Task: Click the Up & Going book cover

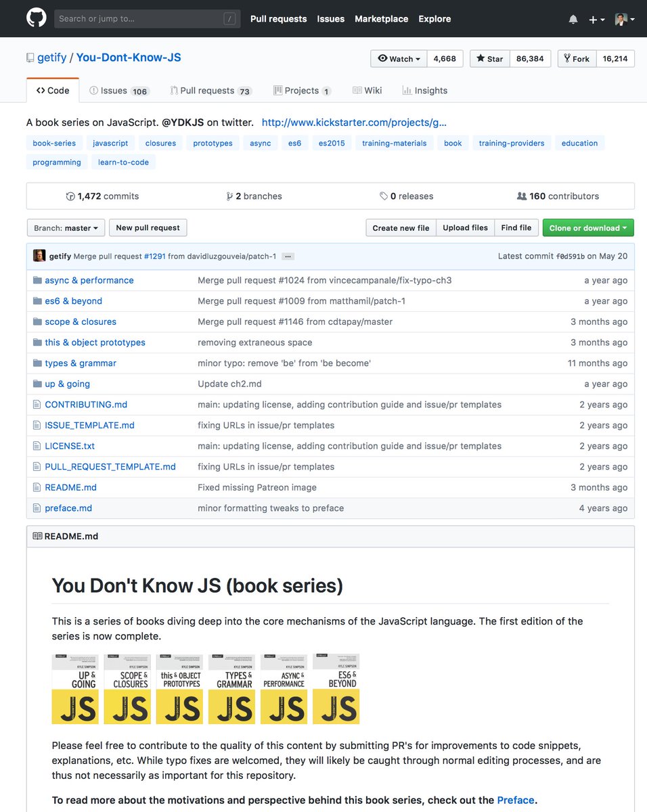Action: [x=75, y=689]
